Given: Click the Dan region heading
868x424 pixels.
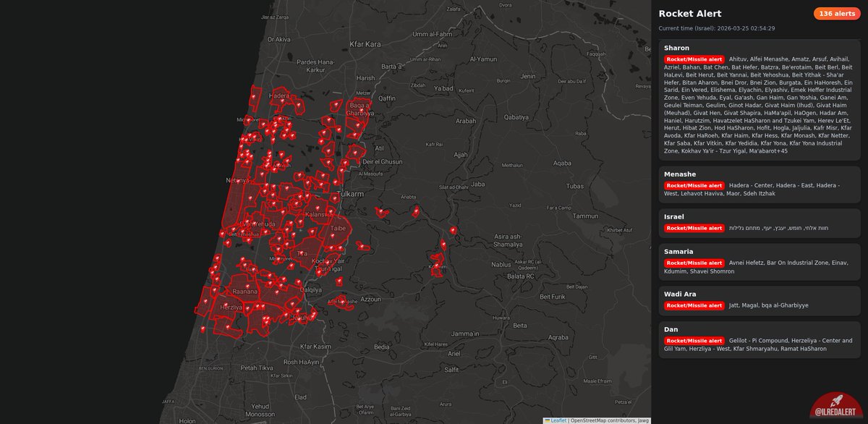Looking at the screenshot, I should [672, 329].
